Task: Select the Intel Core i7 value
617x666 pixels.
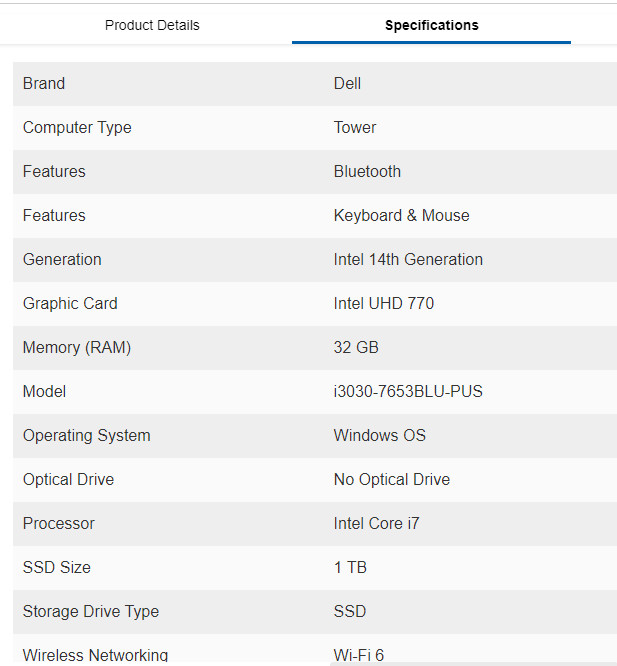Action: 377,524
